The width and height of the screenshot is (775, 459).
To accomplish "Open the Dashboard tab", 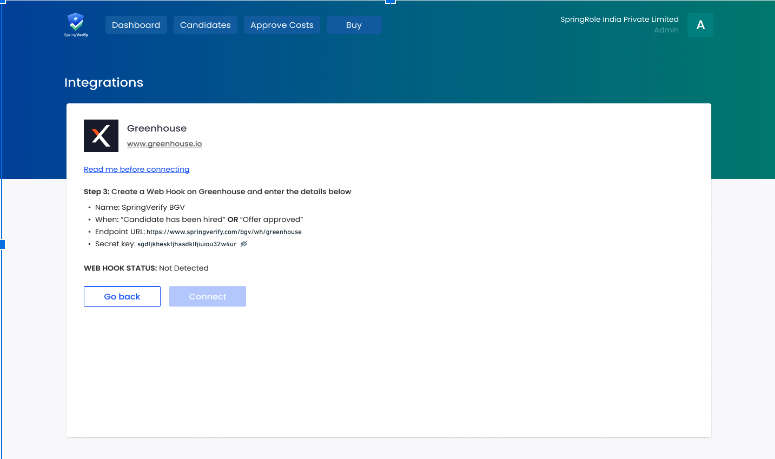I will (x=136, y=25).
